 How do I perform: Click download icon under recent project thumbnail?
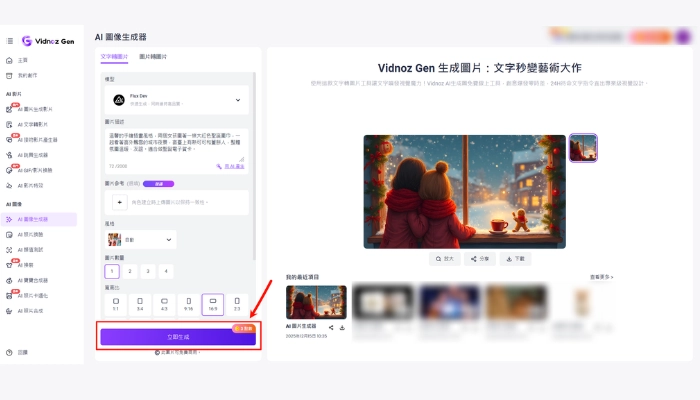click(x=342, y=327)
